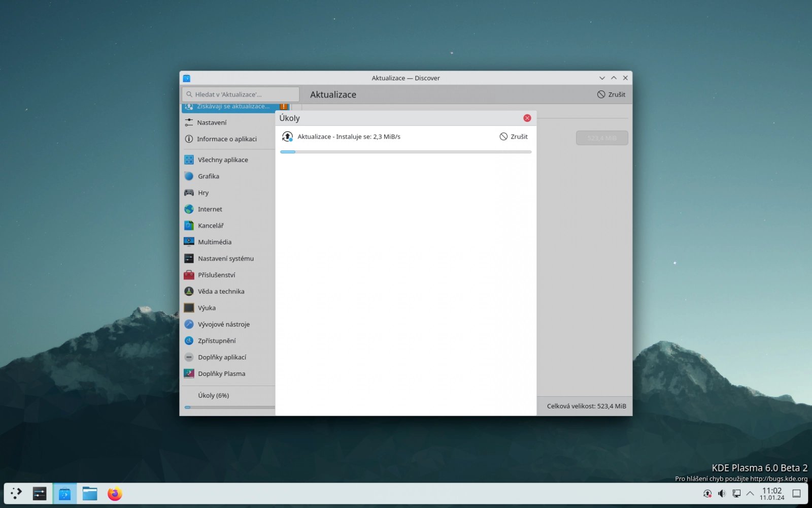This screenshot has width=812, height=508.
Task: Choose the Hry gamepad icon
Action: 189,193
